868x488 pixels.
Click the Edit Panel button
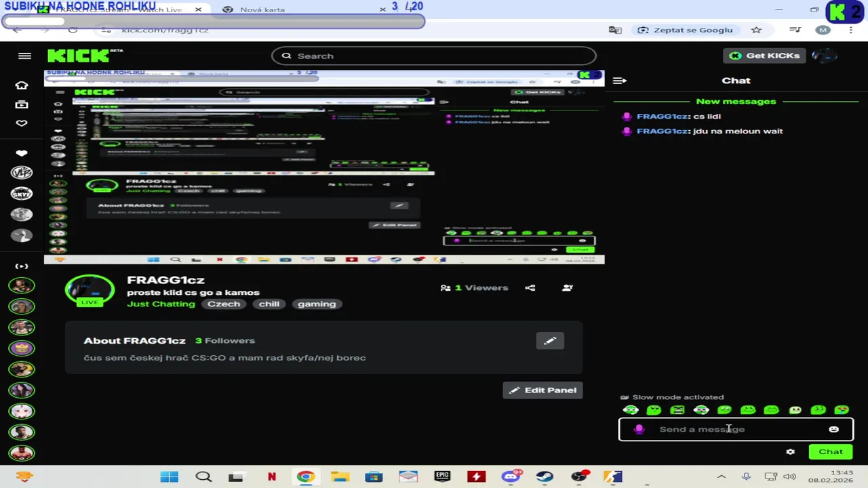(x=542, y=390)
